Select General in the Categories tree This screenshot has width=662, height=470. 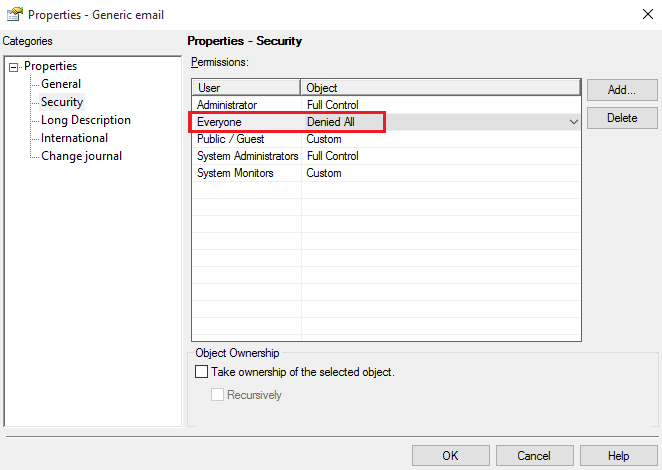point(61,84)
